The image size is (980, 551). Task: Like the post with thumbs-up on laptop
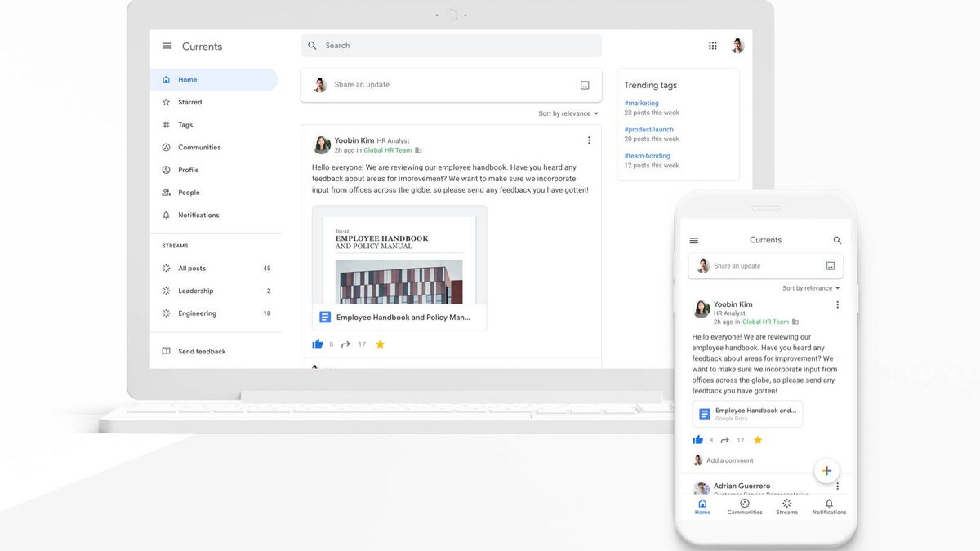click(x=318, y=344)
